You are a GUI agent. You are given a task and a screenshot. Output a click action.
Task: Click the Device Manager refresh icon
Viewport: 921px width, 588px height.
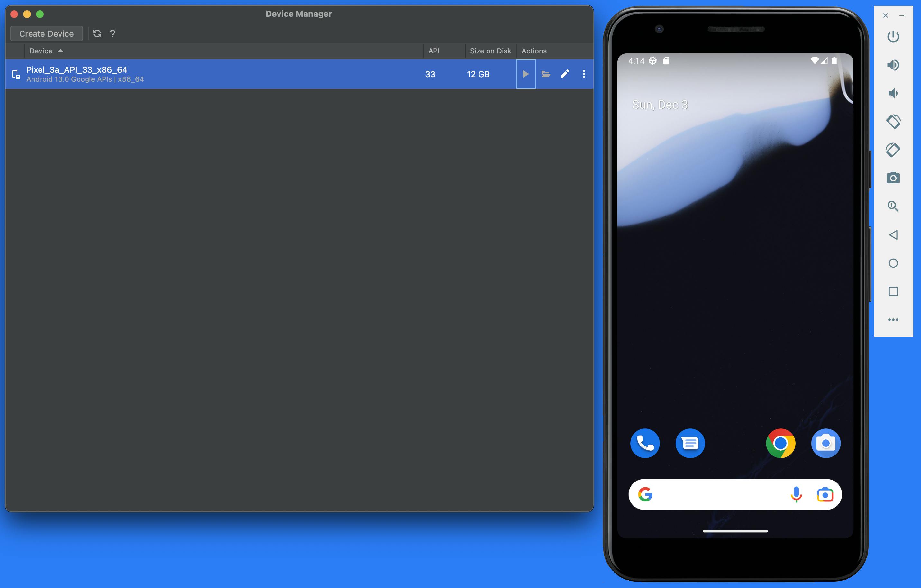[x=97, y=33]
